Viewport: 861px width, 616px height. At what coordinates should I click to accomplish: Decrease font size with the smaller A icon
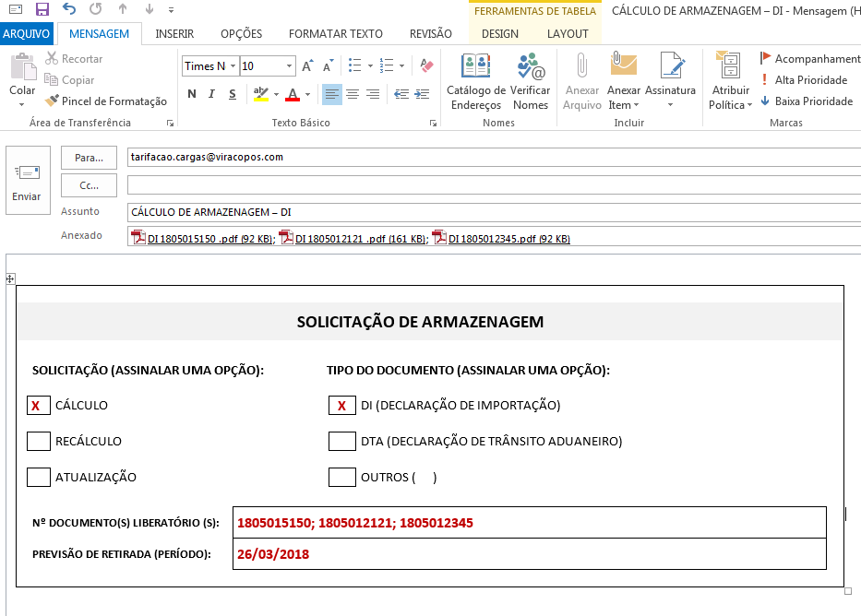[329, 65]
